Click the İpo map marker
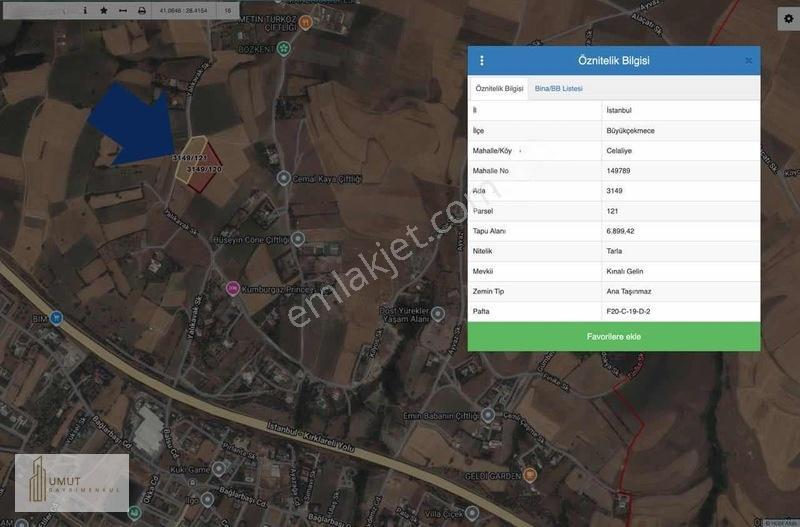The width and height of the screenshot is (800, 527). click(x=207, y=499)
